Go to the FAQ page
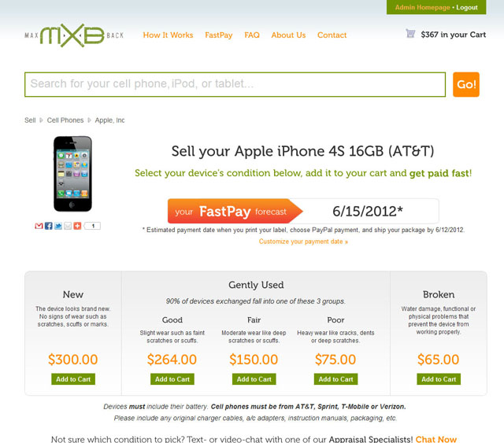Viewport: 504px width, 443px height. click(252, 35)
